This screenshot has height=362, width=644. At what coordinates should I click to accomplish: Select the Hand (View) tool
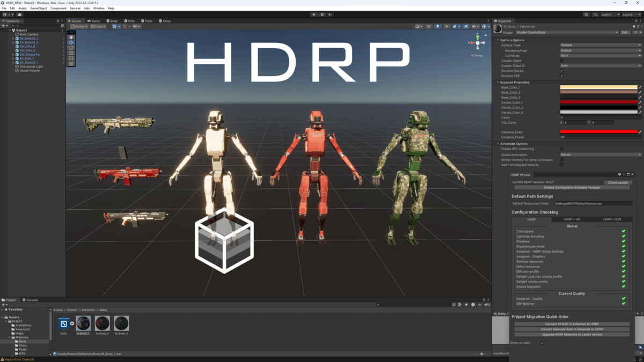(71, 37)
